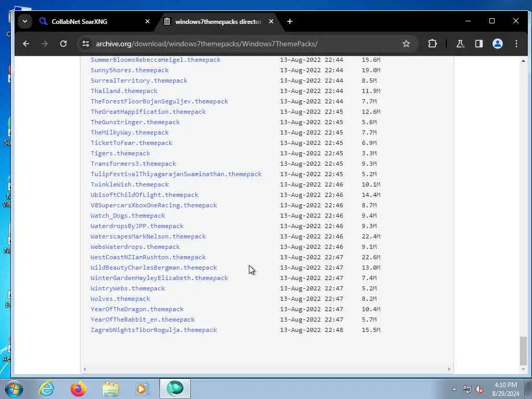Screen dimensions: 532x399
Task: Click Thailand.themepack link
Action: [x=124, y=91]
